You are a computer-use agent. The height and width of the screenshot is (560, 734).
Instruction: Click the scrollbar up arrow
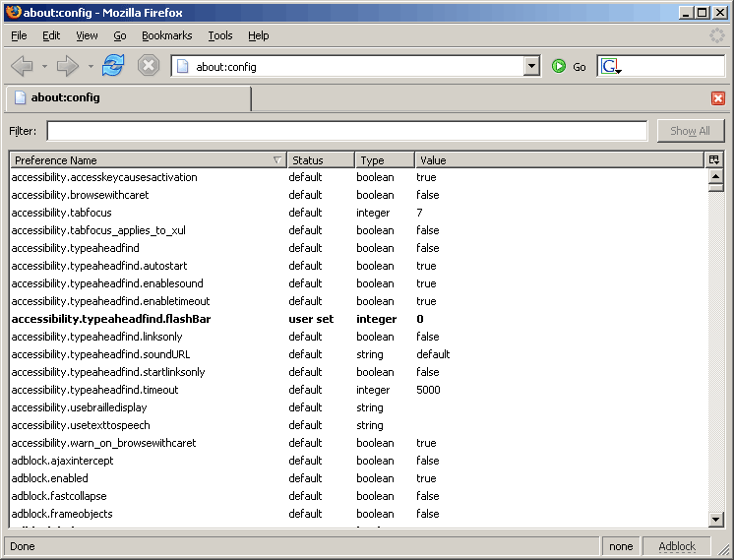click(x=715, y=176)
